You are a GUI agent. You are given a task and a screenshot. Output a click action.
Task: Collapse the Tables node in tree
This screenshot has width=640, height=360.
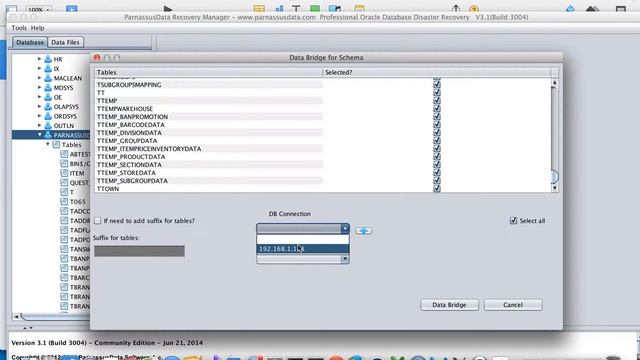48,144
